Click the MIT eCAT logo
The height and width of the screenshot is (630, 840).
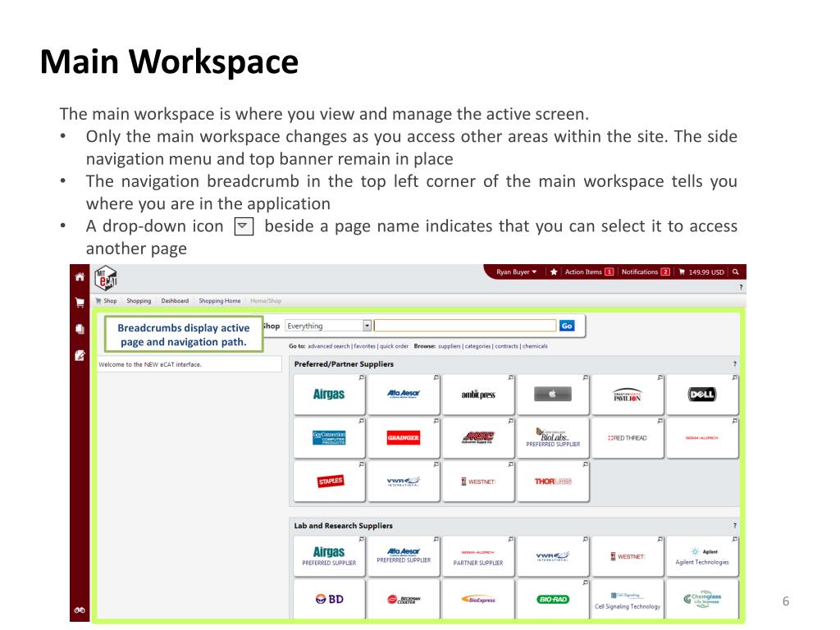106,279
